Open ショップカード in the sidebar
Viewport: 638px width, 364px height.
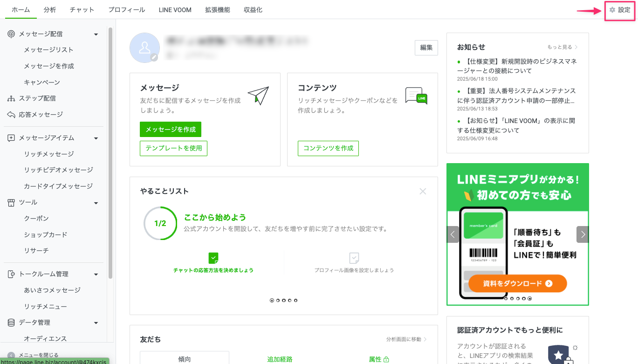[46, 235]
